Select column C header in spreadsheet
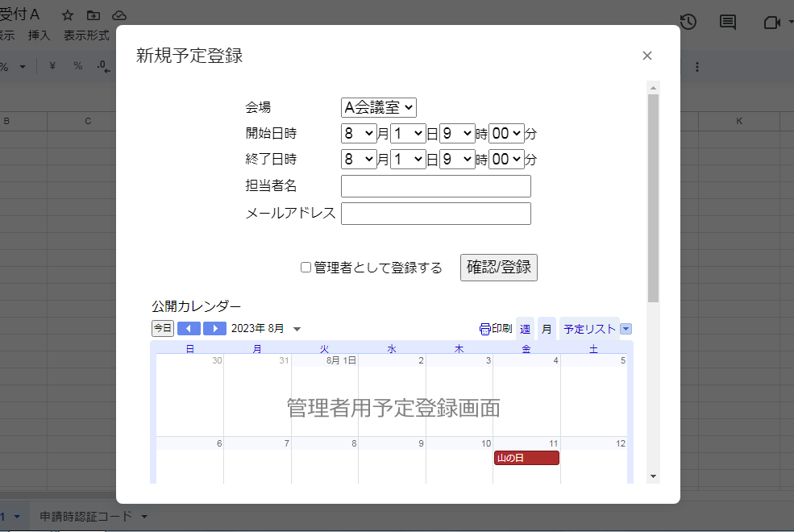 88,121
